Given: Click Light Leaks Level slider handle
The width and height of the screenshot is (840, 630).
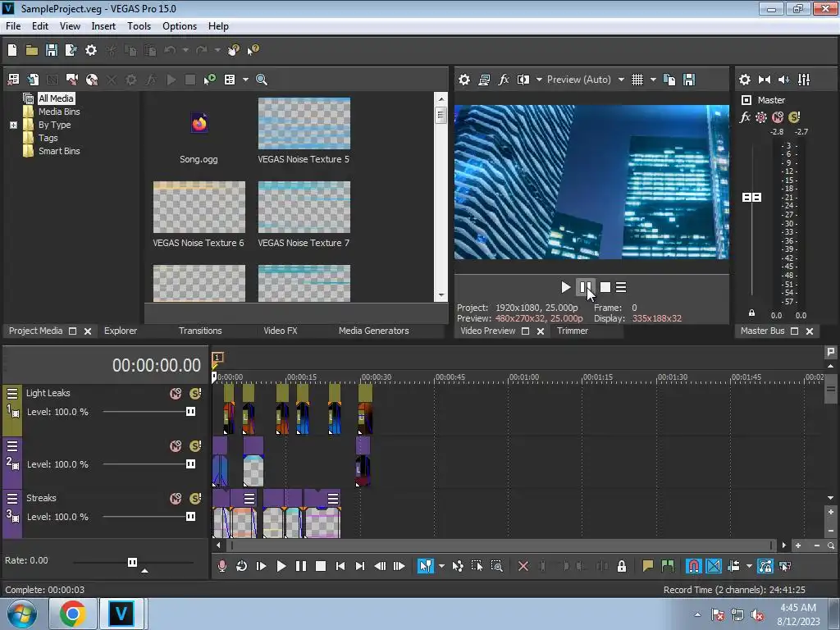Looking at the screenshot, I should click(190, 412).
